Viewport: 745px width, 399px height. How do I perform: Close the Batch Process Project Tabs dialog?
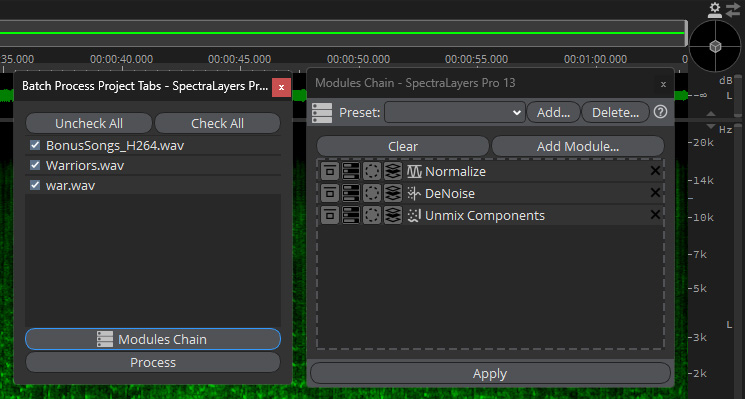tap(281, 87)
